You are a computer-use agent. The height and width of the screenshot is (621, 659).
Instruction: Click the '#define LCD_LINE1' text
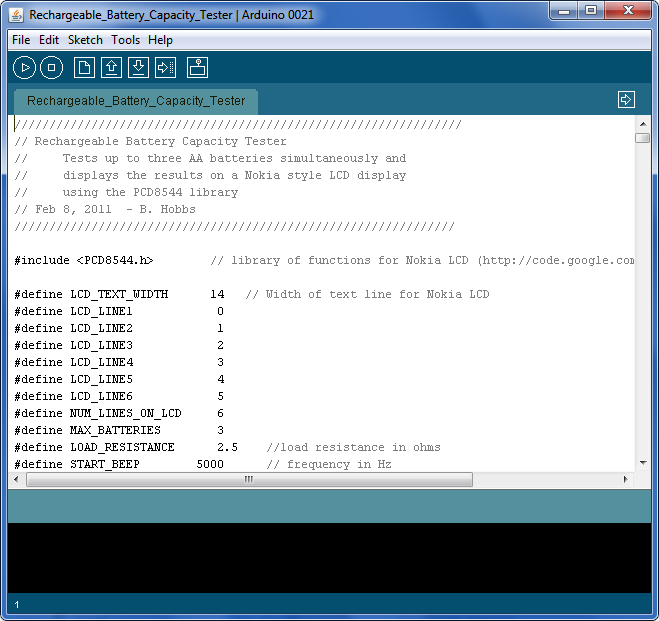(x=74, y=311)
